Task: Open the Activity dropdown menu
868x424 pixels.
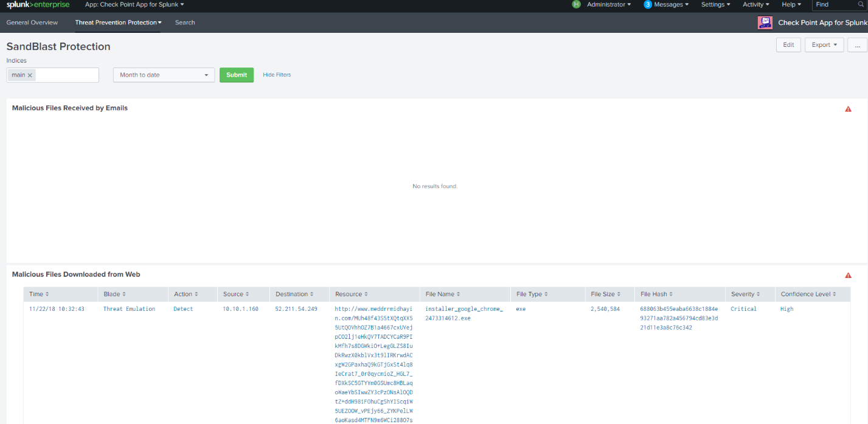Action: click(756, 4)
